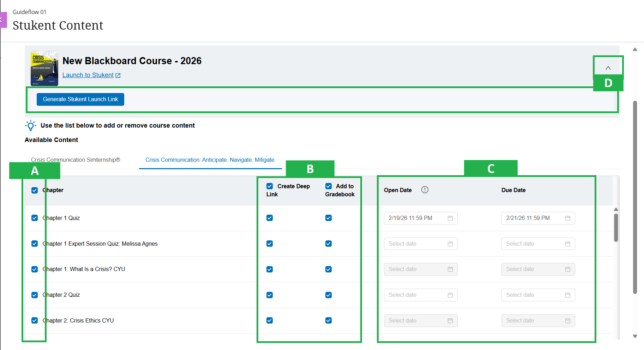Viewport: 644px width, 350px height.
Task: Click the lightbulb tip icon
Action: pos(31,125)
